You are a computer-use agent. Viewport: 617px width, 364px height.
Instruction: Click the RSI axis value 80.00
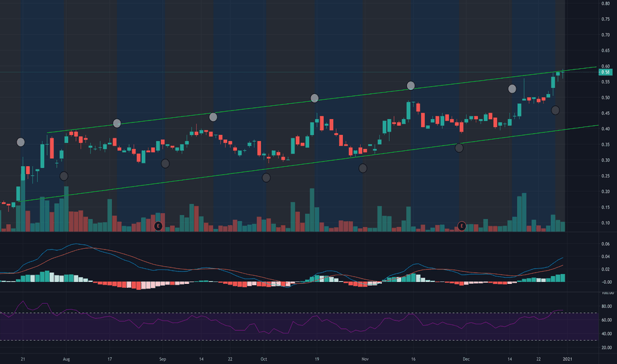pyautogui.click(x=606, y=306)
